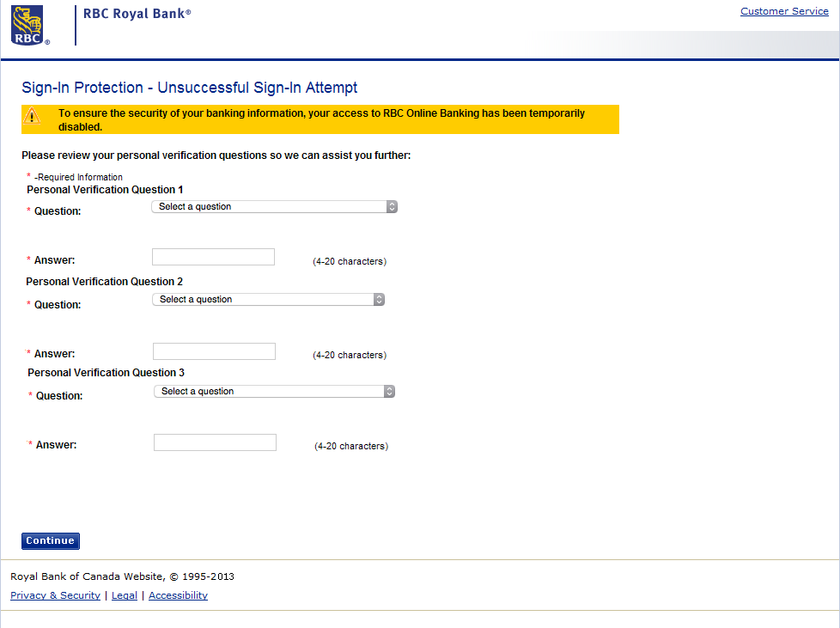Open the Accessibility link

[x=178, y=595]
